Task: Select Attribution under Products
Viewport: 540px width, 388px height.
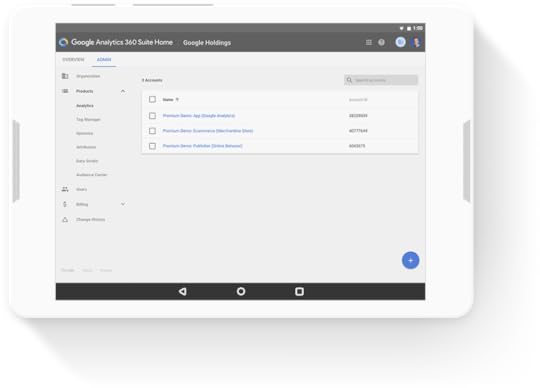Action: [x=86, y=147]
